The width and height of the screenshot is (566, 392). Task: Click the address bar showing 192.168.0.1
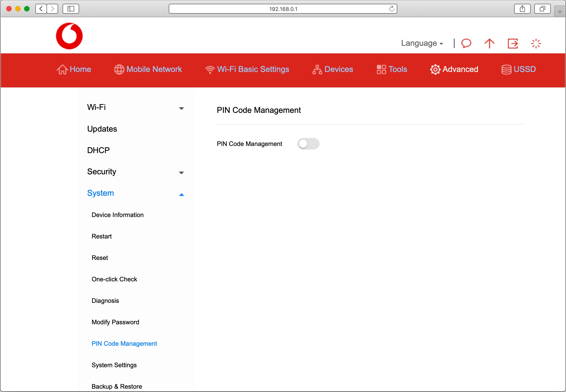(283, 9)
